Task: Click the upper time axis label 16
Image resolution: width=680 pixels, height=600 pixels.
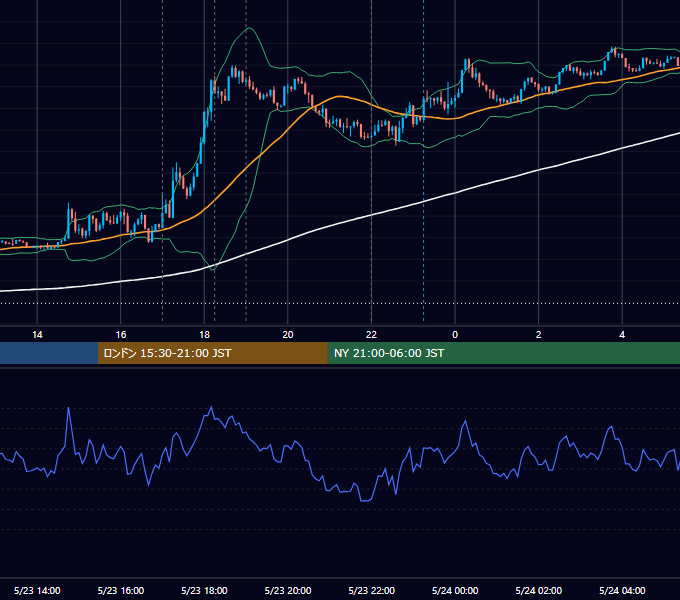Action: point(121,335)
